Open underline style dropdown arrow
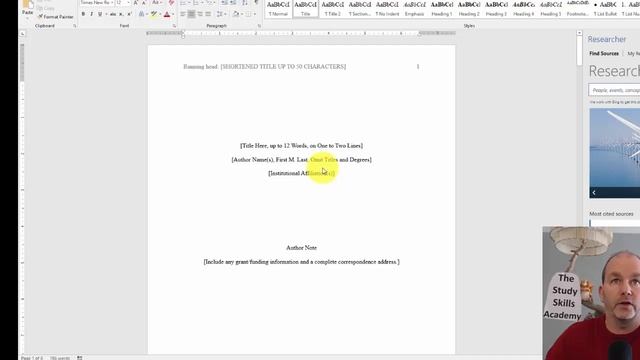The width and height of the screenshot is (640, 360). point(106,14)
